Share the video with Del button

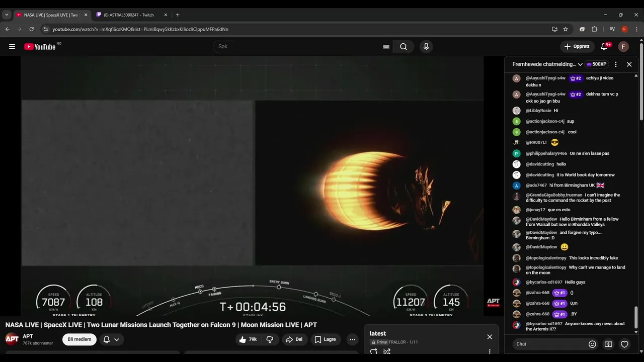(294, 339)
